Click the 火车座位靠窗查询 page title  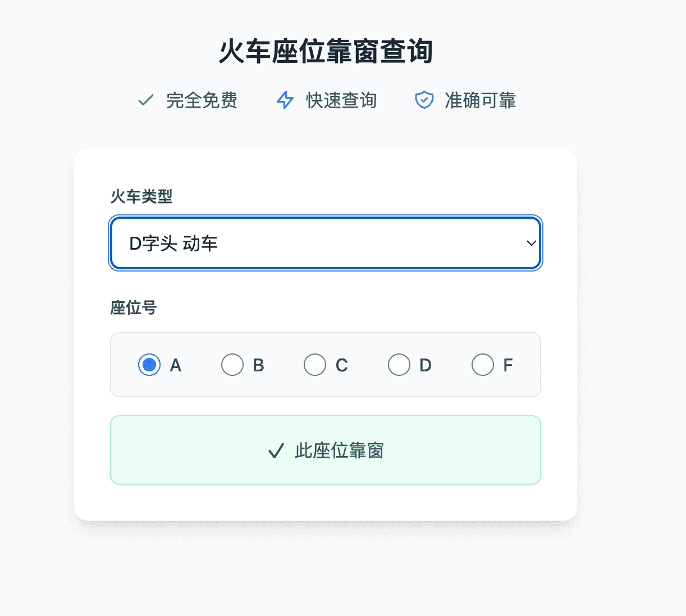[326, 52]
